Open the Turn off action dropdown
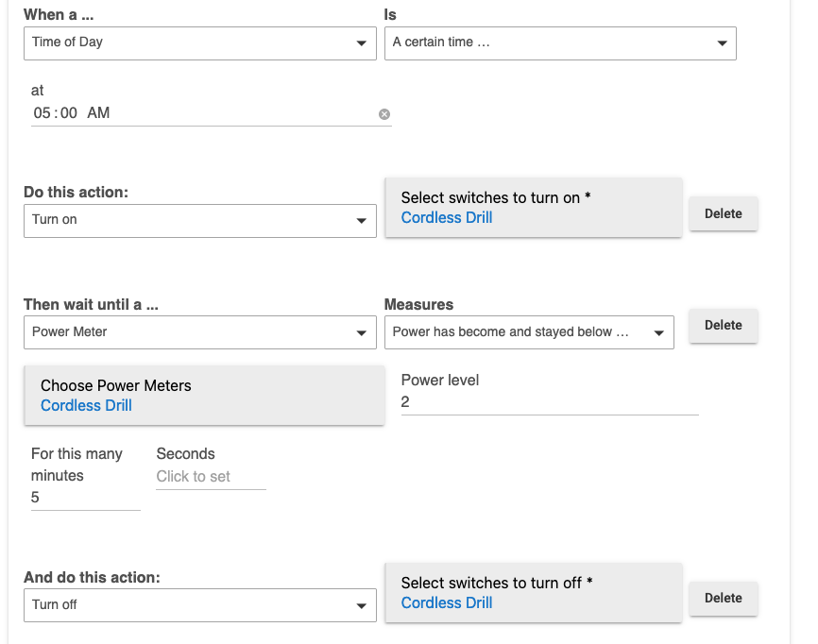Screen dimensions: 818x644 pos(199,605)
